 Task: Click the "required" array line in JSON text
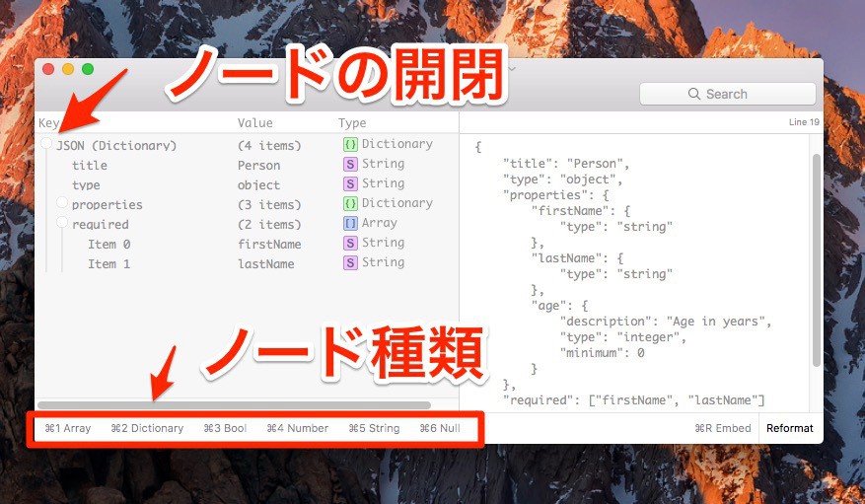tap(634, 400)
